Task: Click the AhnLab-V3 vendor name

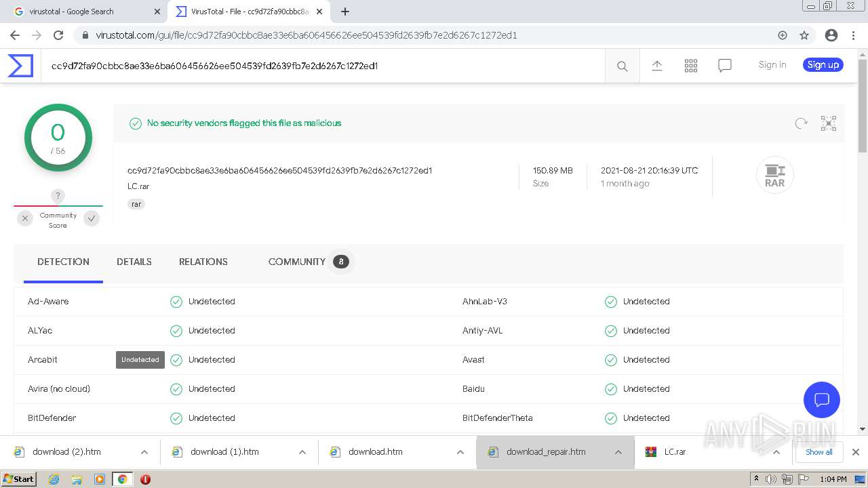Action: click(x=485, y=302)
